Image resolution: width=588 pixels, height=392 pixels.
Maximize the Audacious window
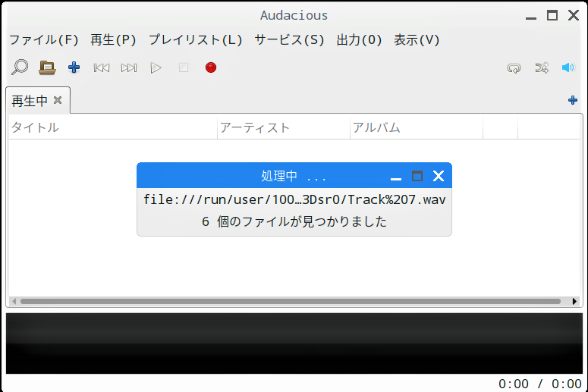(x=552, y=15)
